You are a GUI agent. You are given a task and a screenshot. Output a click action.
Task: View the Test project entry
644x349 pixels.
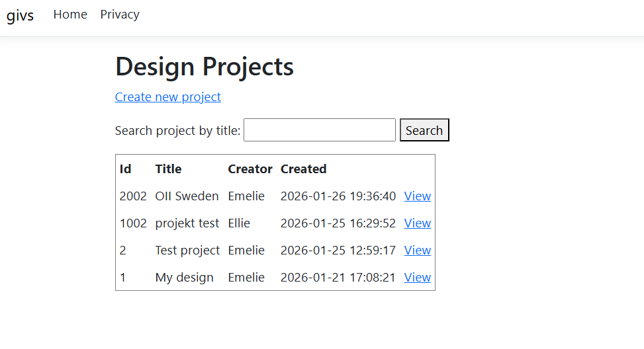pos(418,251)
